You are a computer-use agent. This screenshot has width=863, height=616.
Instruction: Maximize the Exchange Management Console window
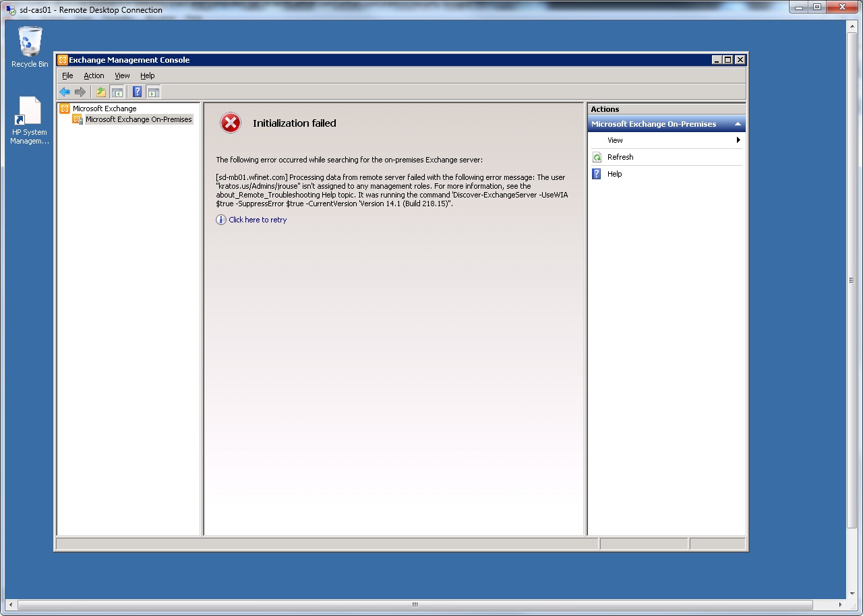[728, 60]
